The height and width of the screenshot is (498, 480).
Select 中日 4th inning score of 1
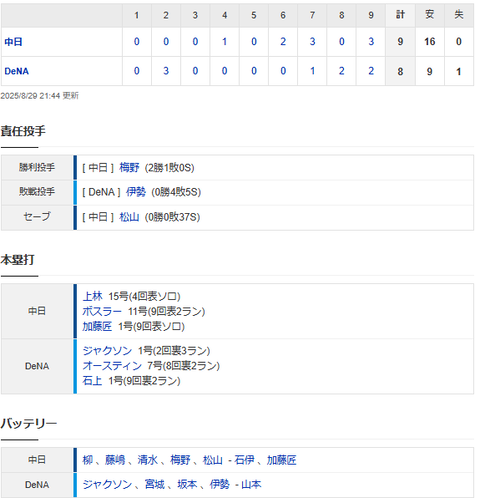[x=224, y=42]
